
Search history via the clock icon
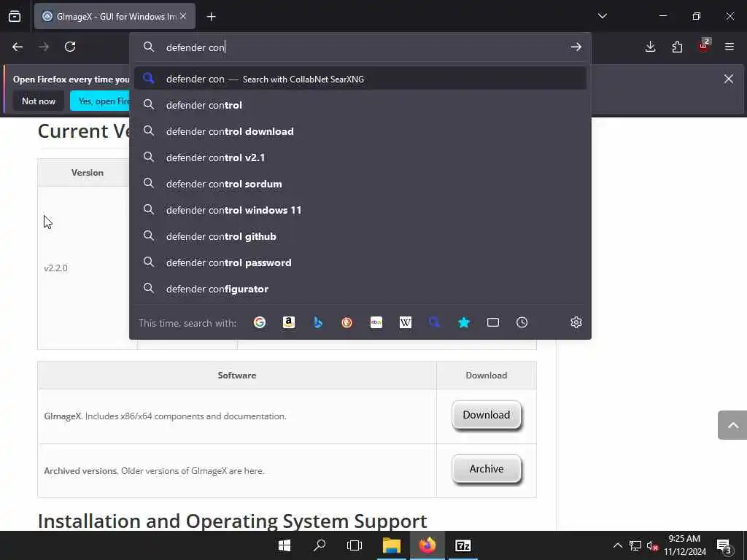[522, 322]
